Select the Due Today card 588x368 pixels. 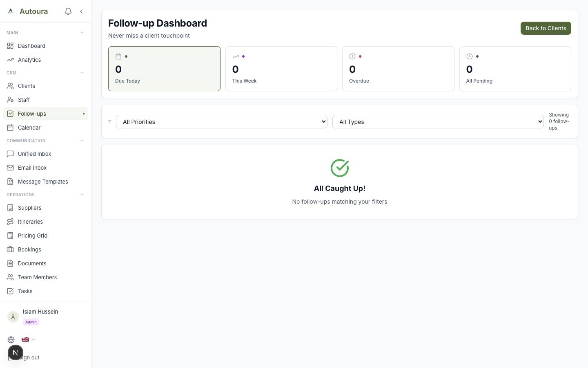164,69
